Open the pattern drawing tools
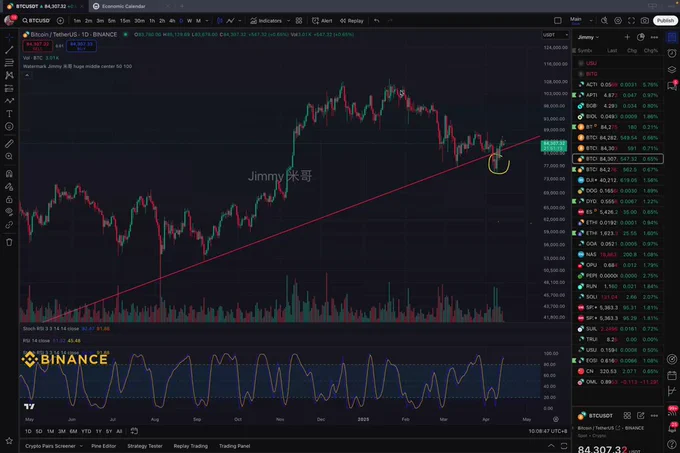The width and height of the screenshot is (680, 453). coord(9,75)
